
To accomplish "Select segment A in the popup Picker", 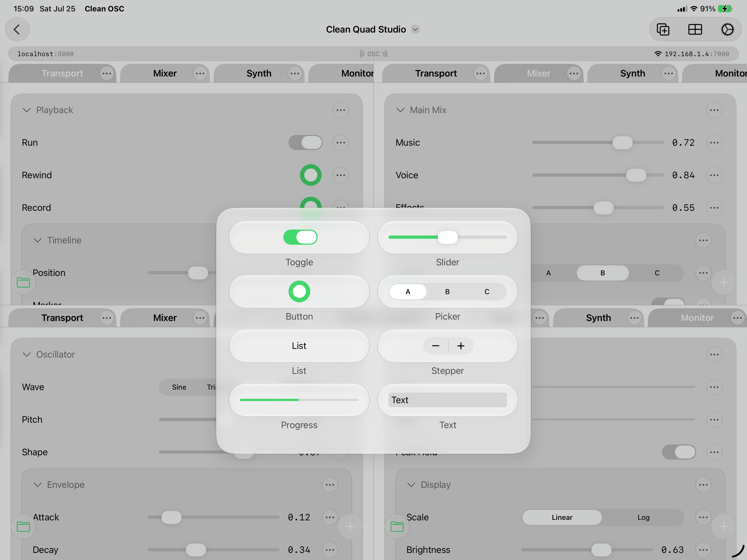I will (408, 292).
